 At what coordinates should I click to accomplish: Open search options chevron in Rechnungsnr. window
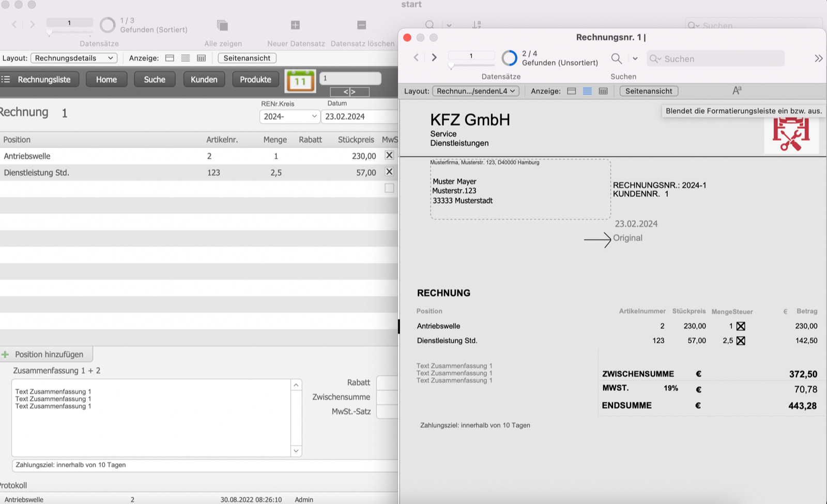(x=635, y=58)
